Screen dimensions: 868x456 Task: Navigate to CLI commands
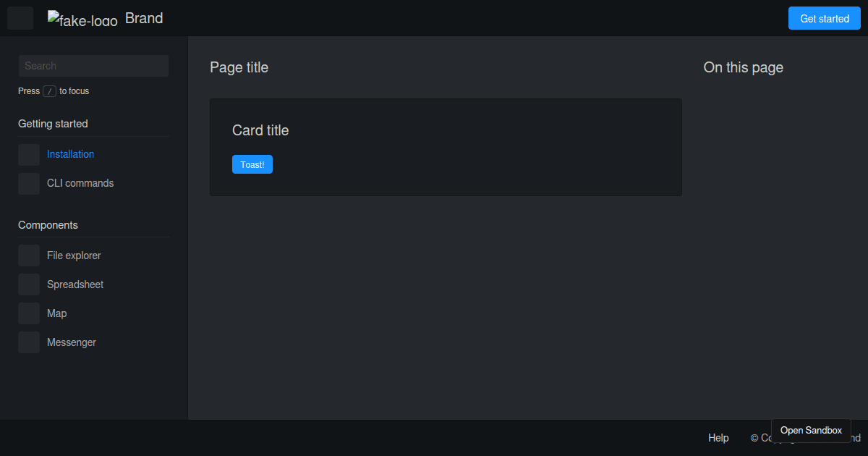coord(80,183)
